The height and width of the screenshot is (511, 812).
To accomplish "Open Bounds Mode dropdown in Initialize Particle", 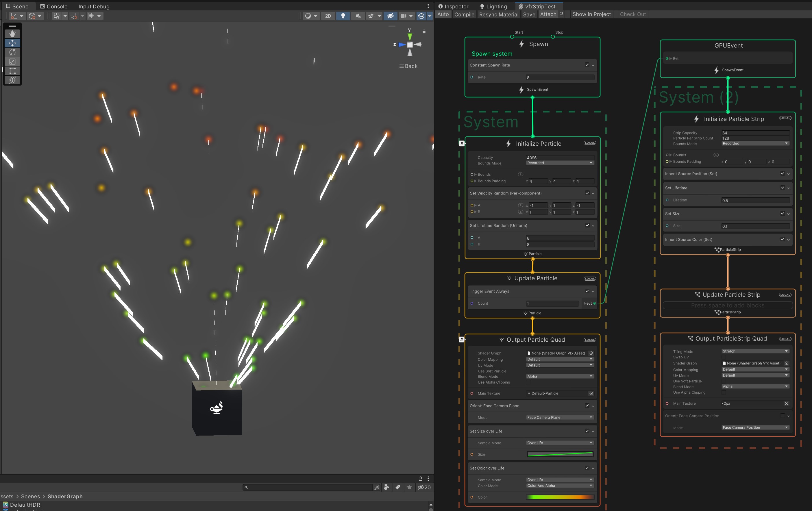I will tap(560, 163).
